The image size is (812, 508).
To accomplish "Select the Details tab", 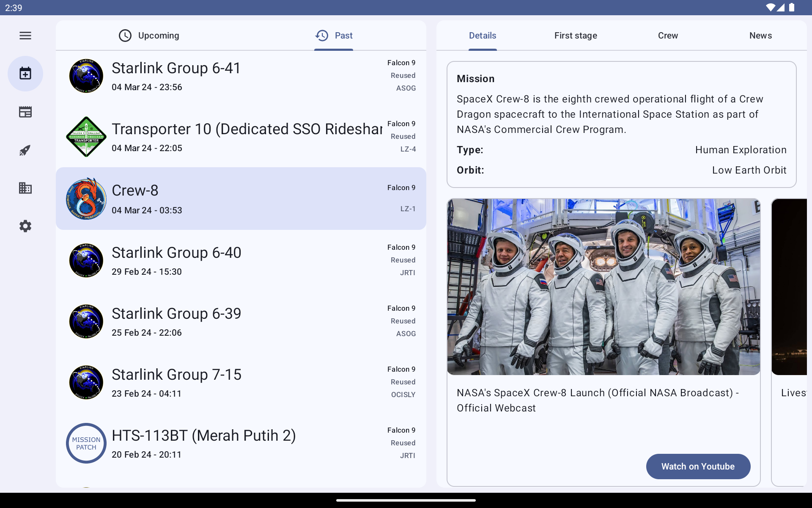I will pyautogui.click(x=483, y=36).
